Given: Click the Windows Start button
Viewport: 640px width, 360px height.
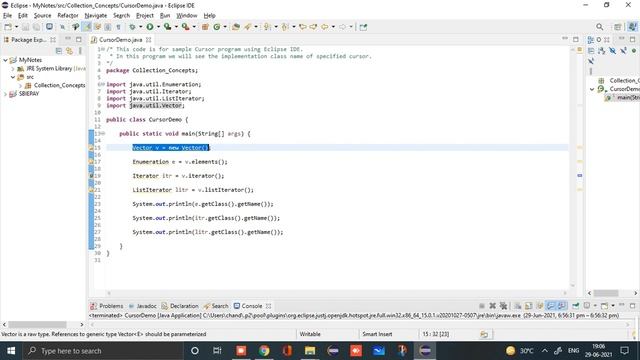Looking at the screenshot, I should click(x=11, y=351).
